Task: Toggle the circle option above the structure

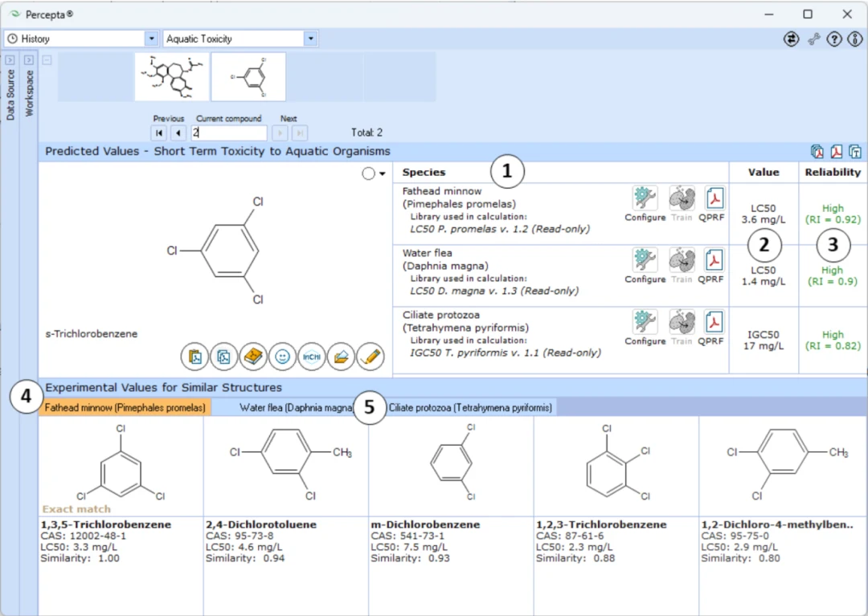Action: pyautogui.click(x=369, y=173)
